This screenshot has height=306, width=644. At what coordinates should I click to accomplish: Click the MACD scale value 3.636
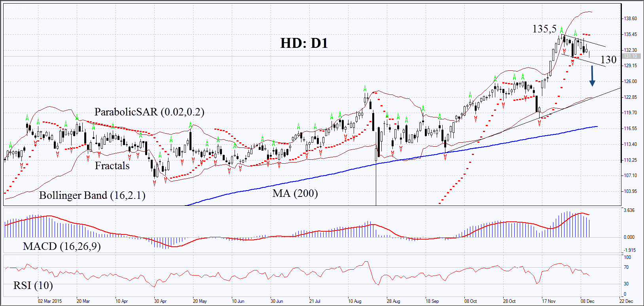pos(629,210)
